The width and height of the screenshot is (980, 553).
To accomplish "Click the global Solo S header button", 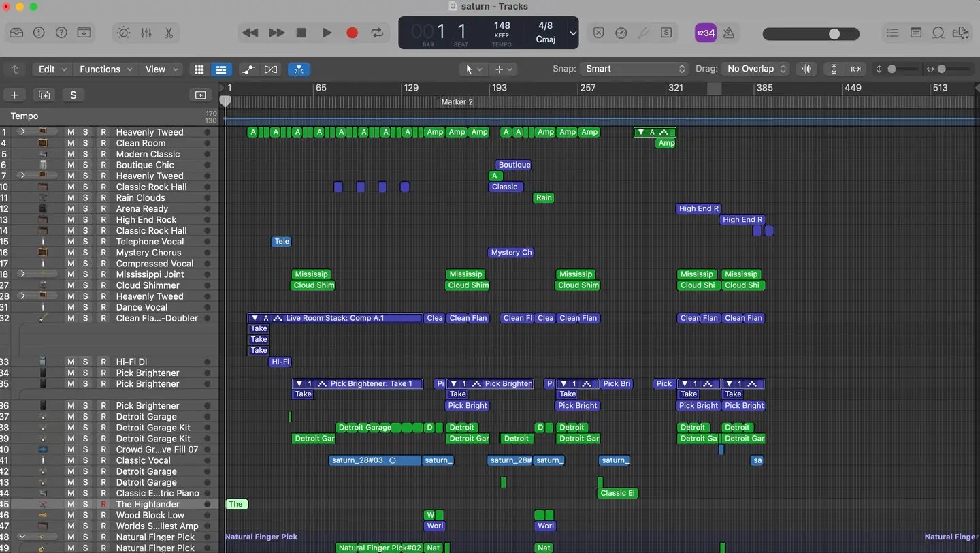I will [x=73, y=95].
